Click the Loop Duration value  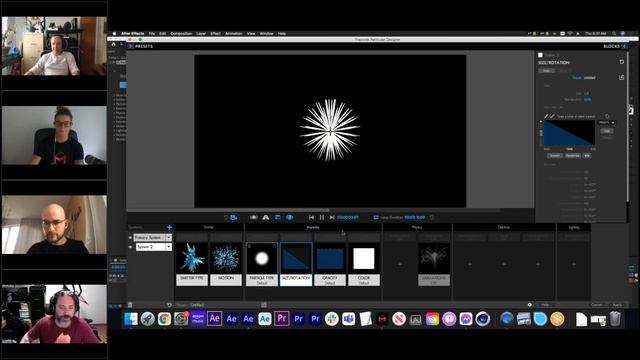click(x=415, y=218)
